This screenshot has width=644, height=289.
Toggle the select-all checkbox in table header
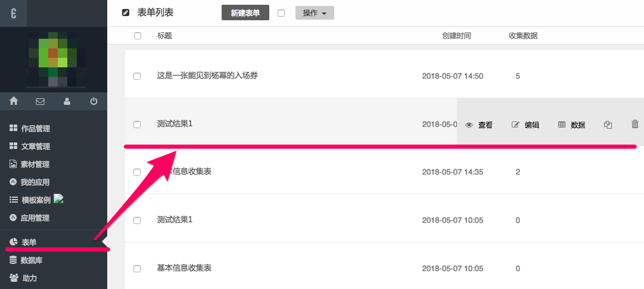[x=138, y=36]
